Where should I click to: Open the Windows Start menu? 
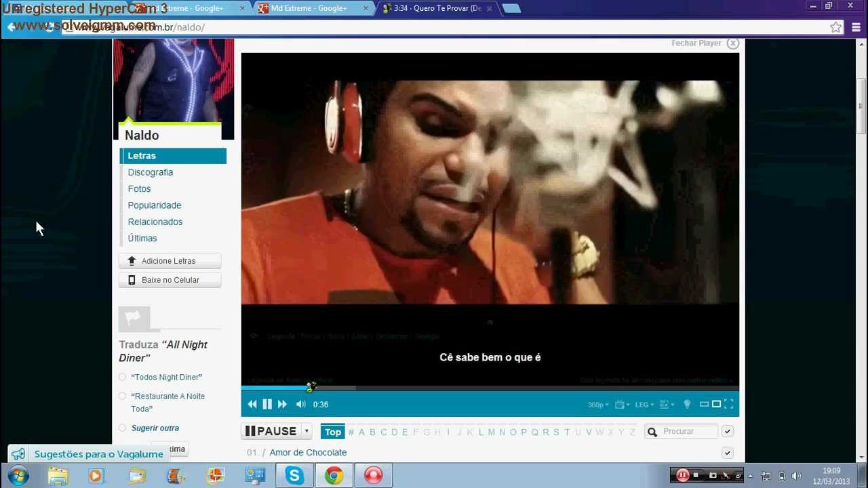click(x=18, y=476)
